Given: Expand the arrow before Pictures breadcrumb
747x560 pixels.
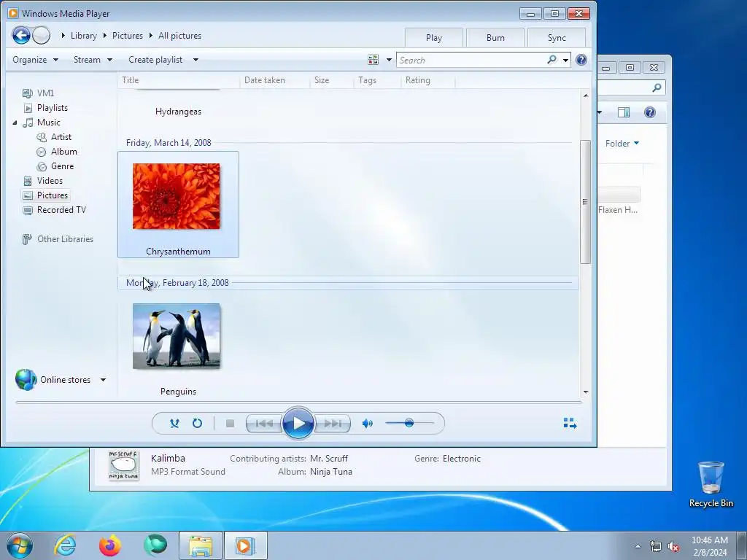Looking at the screenshot, I should [105, 36].
